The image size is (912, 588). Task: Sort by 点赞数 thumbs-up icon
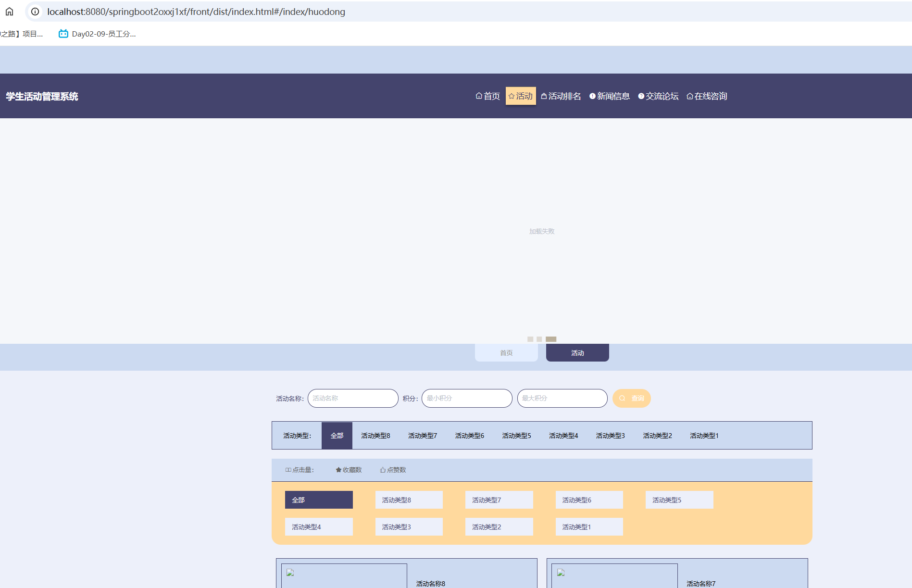[383, 470]
